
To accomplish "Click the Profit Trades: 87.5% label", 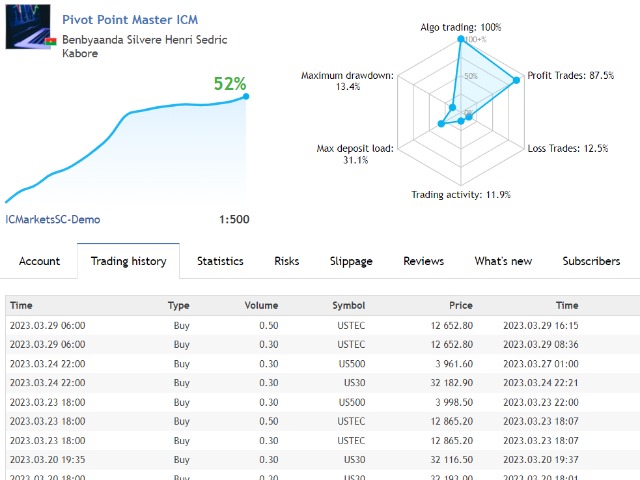I will [571, 76].
